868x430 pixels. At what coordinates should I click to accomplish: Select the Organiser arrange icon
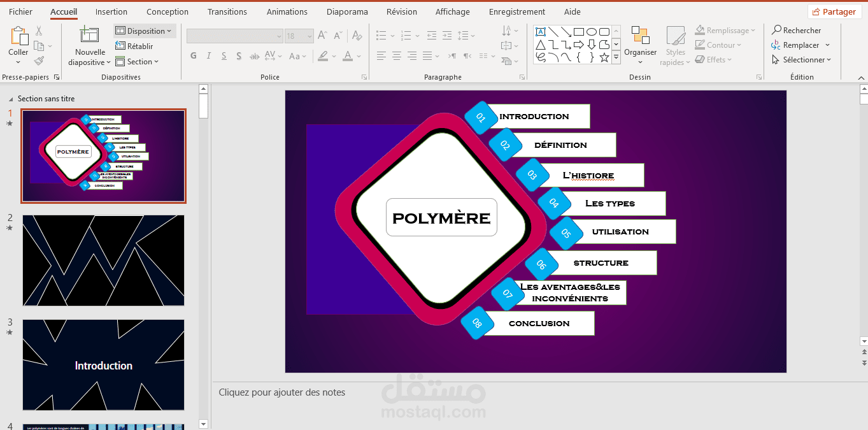(x=640, y=35)
